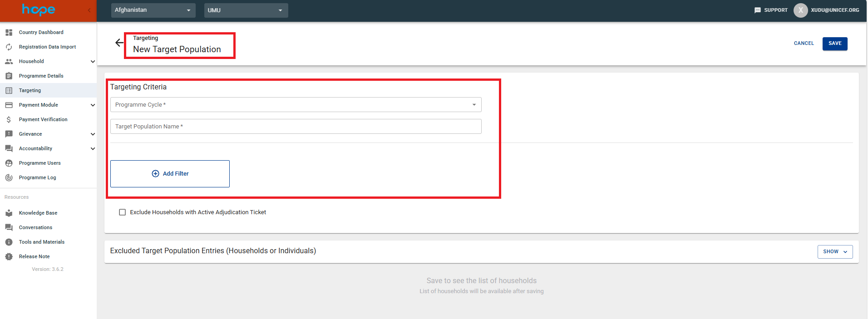
Task: Show Excluded Target Population Entries section
Action: tap(834, 252)
